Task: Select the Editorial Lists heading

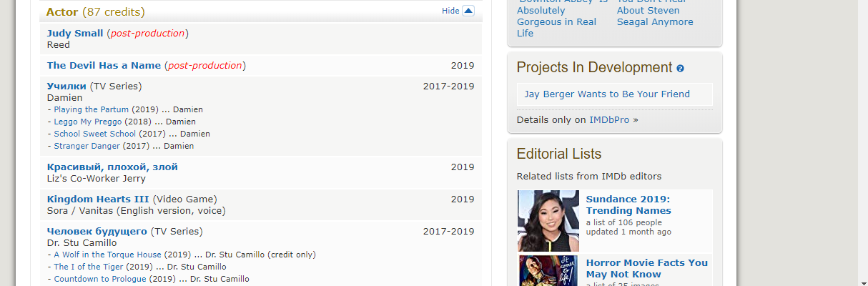Action: coord(559,154)
